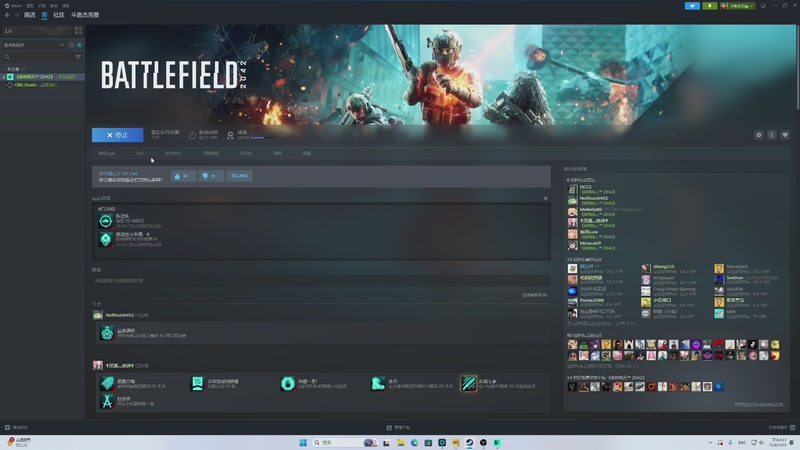Screen dimensions: 800x450
Task: Open friend MelleGeBil in playing list
Action: coord(590,210)
